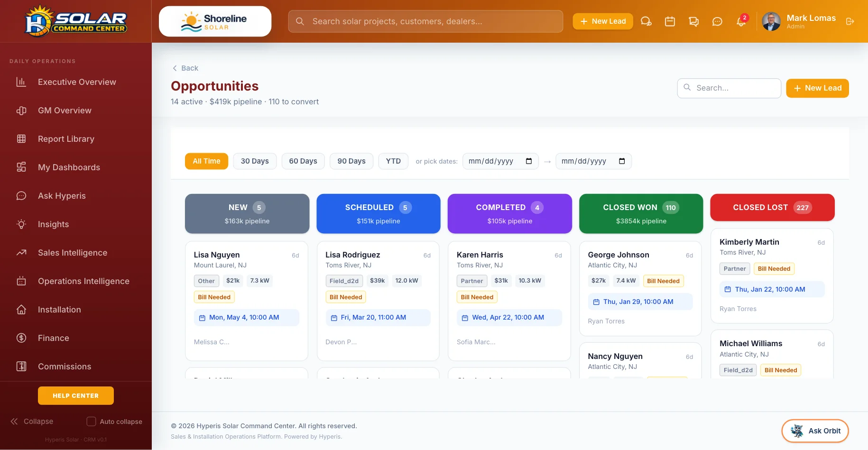Click the logout icon beside Mark Lomas

click(x=850, y=21)
